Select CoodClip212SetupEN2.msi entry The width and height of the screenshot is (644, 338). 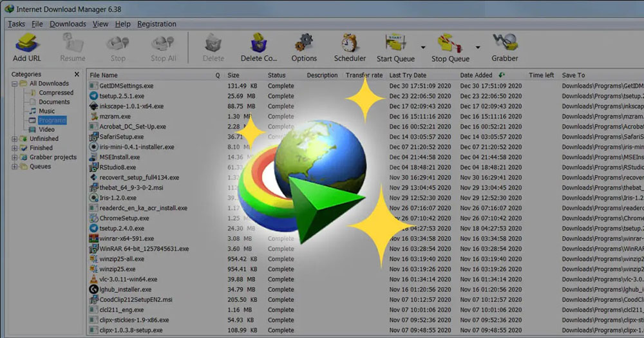[x=366, y=300]
